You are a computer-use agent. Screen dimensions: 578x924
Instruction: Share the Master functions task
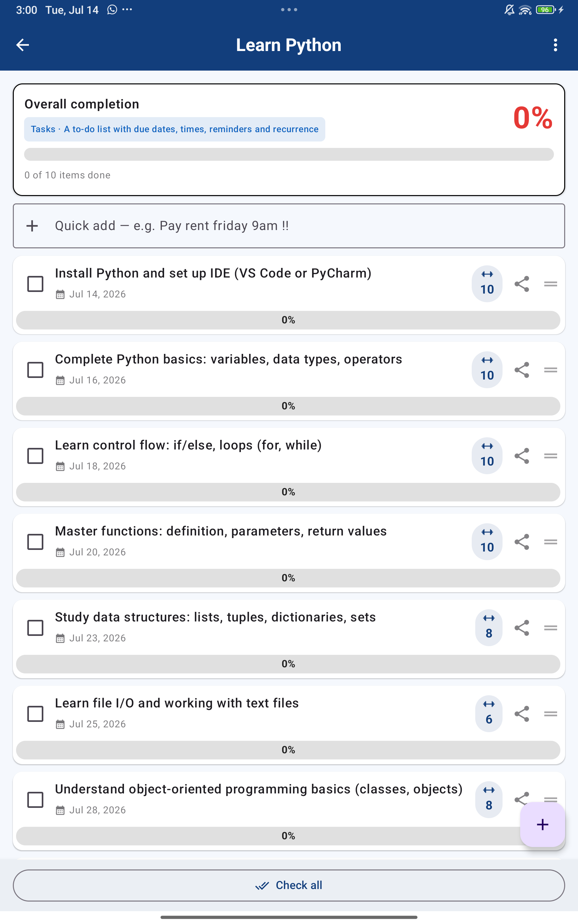(x=522, y=542)
